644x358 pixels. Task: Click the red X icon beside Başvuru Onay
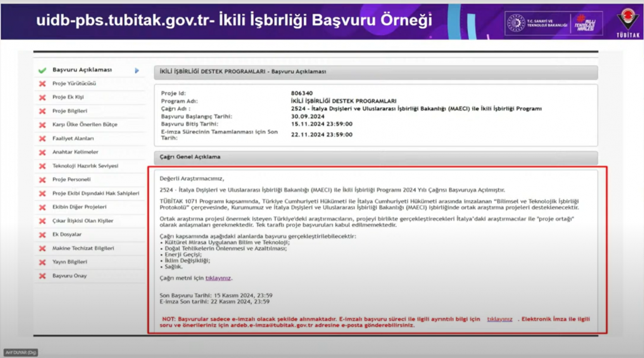click(42, 276)
